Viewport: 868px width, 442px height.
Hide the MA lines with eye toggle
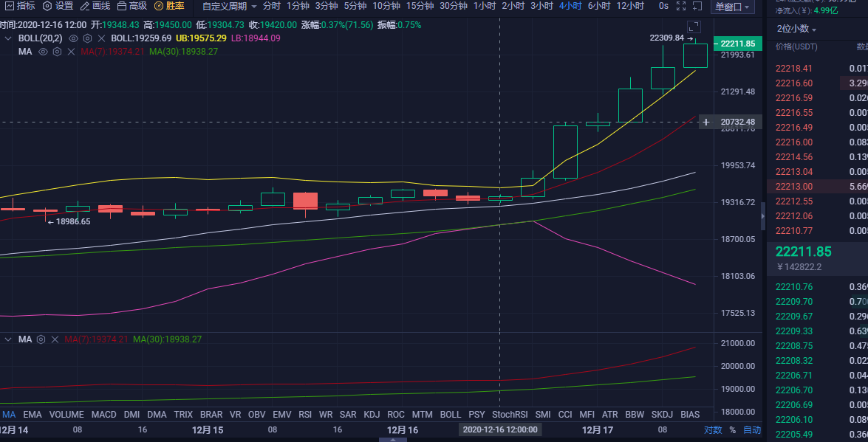coord(43,52)
